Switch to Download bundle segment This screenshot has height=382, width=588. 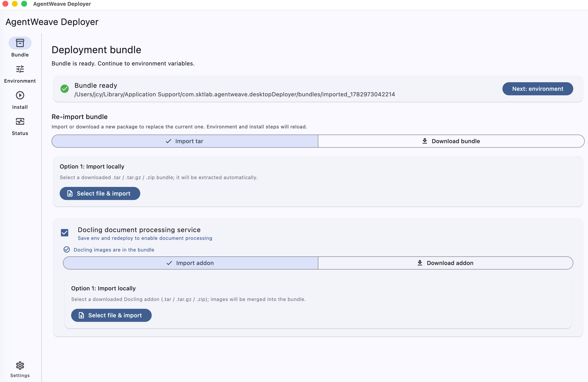coord(451,141)
